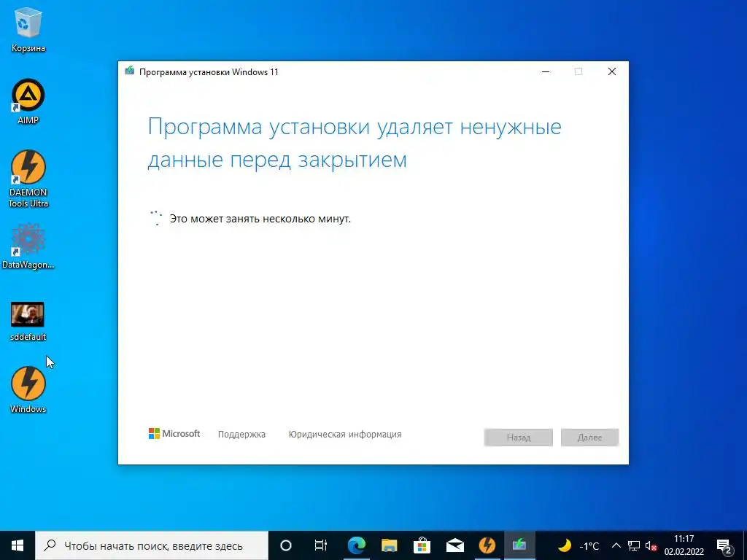The width and height of the screenshot is (747, 560).
Task: Switch to DAEMON Tools taskbar icon
Action: [x=487, y=545]
